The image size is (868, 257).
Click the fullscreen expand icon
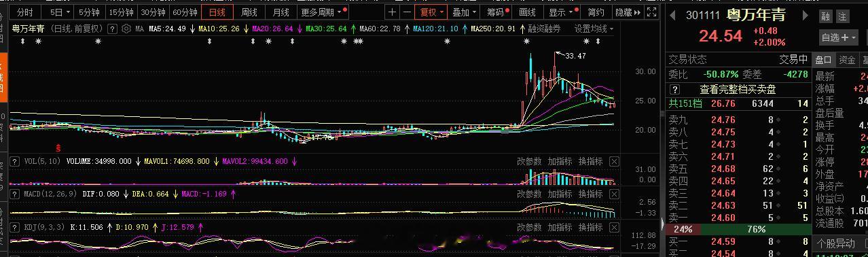tap(652, 12)
